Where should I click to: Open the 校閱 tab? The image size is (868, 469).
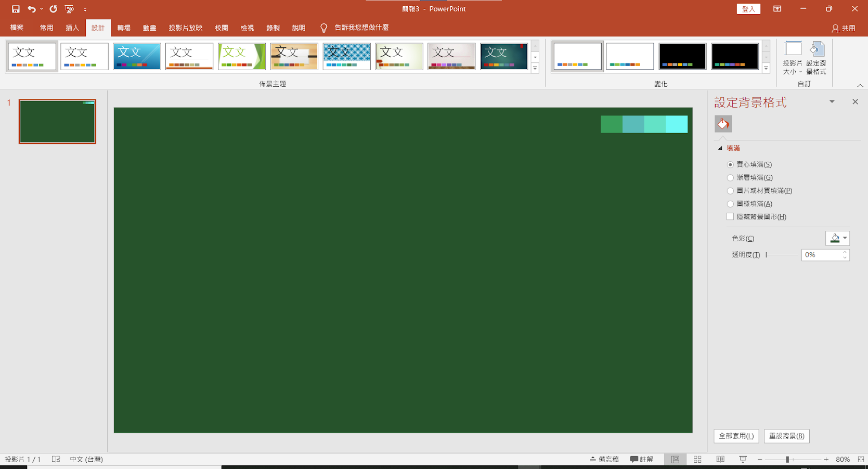tap(222, 28)
